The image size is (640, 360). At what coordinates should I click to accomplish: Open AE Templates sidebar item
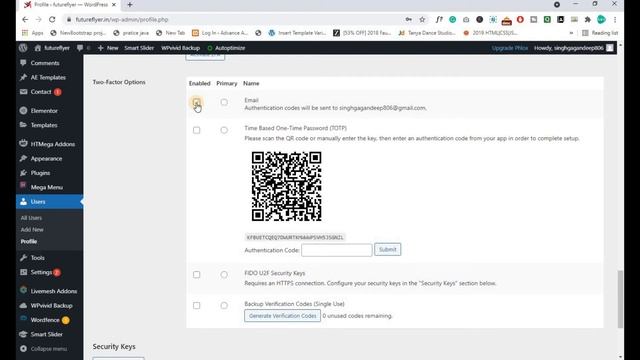point(49,77)
